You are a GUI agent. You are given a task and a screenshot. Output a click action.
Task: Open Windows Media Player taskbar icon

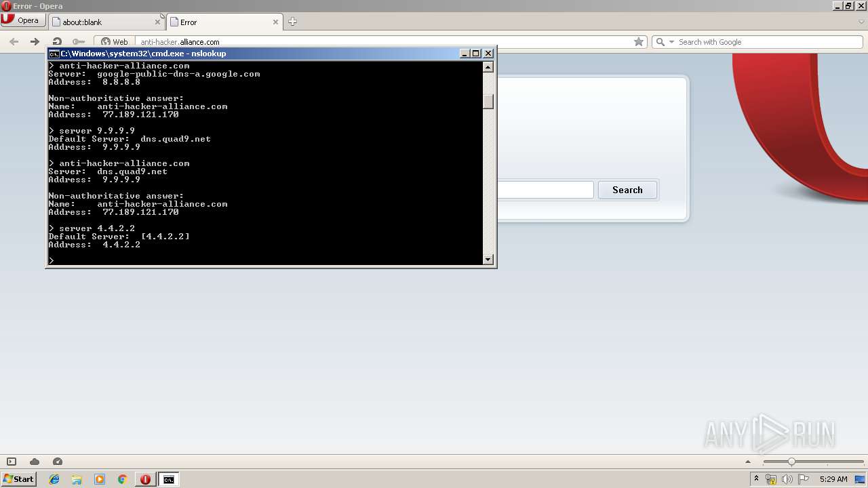(x=100, y=479)
